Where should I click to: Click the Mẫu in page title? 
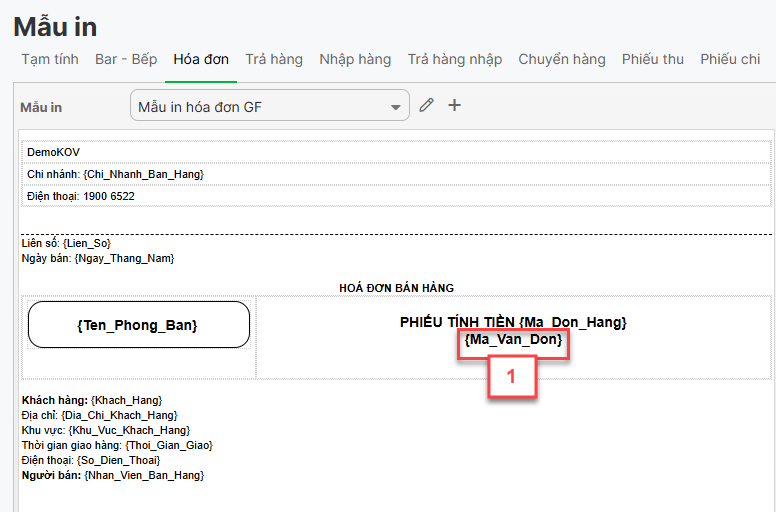(x=55, y=27)
